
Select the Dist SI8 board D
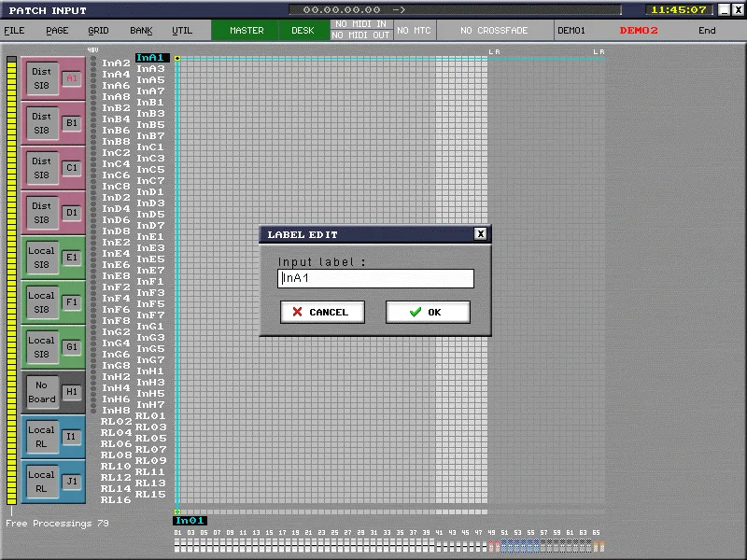pyautogui.click(x=41, y=213)
